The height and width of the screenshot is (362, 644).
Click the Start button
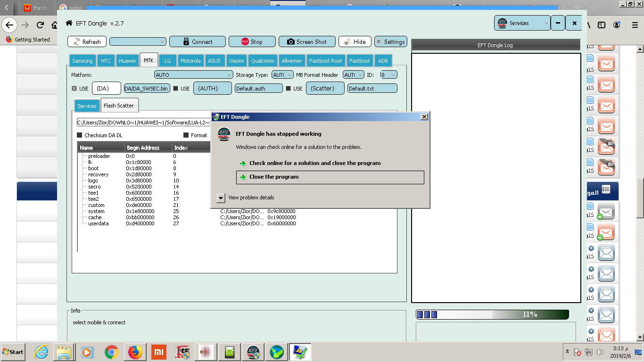tap(13, 352)
